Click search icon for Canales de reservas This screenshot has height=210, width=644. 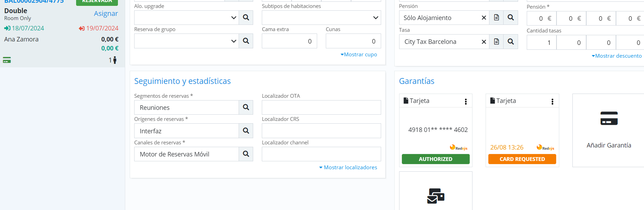(246, 154)
